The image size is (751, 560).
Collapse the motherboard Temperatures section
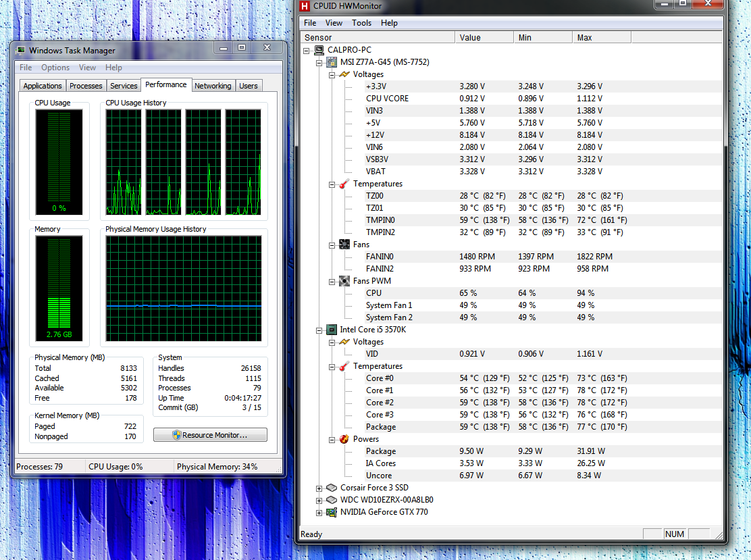[x=332, y=185]
